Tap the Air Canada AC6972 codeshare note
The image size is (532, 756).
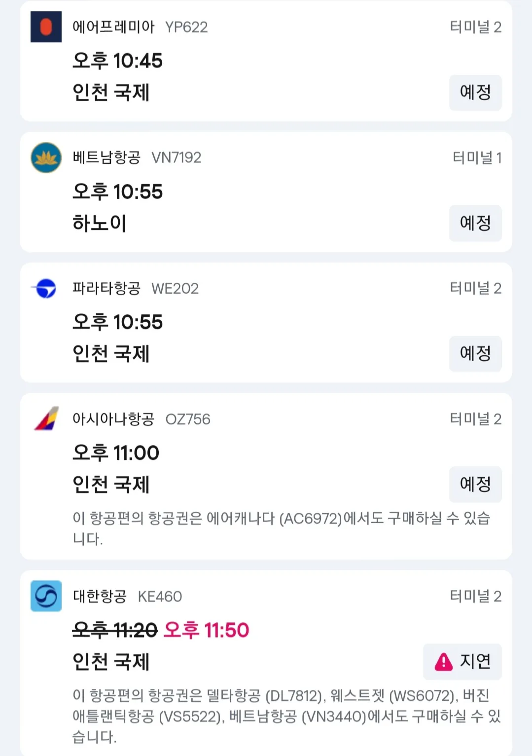[282, 528]
